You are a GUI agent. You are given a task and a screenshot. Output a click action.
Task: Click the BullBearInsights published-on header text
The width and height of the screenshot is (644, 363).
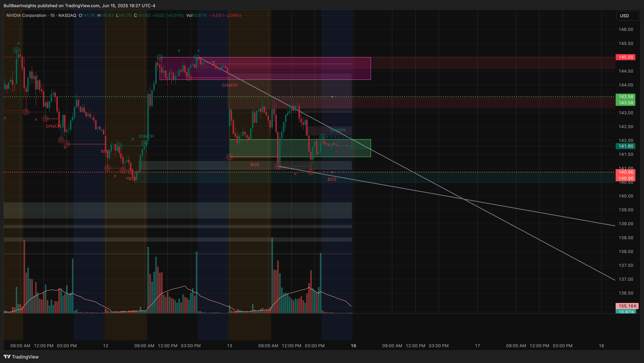click(79, 6)
